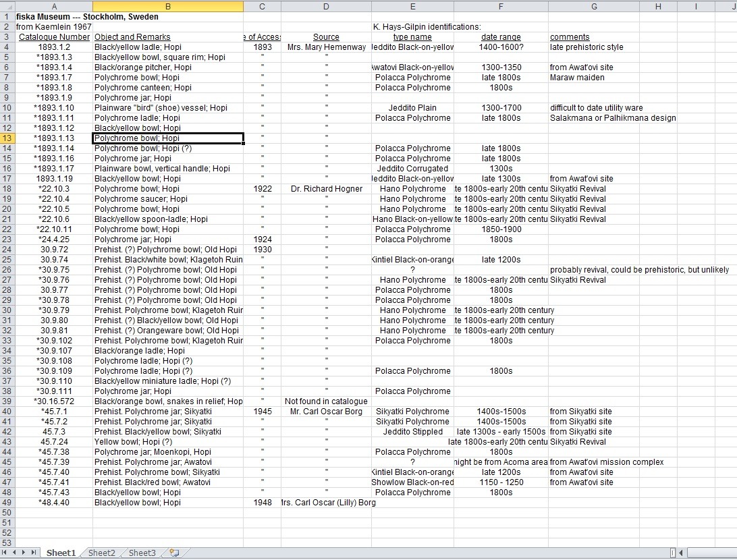Select 'probably revival, could be prehistoric' comment

[639, 270]
